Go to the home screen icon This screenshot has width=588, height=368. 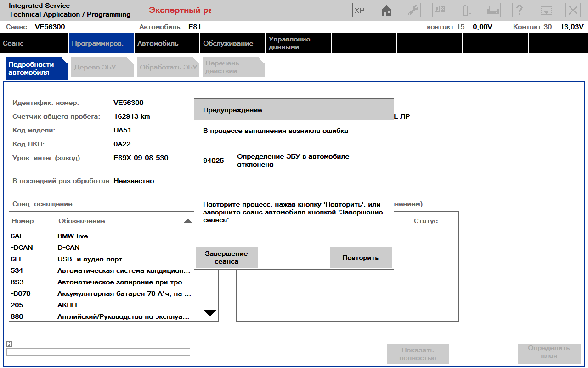(386, 10)
